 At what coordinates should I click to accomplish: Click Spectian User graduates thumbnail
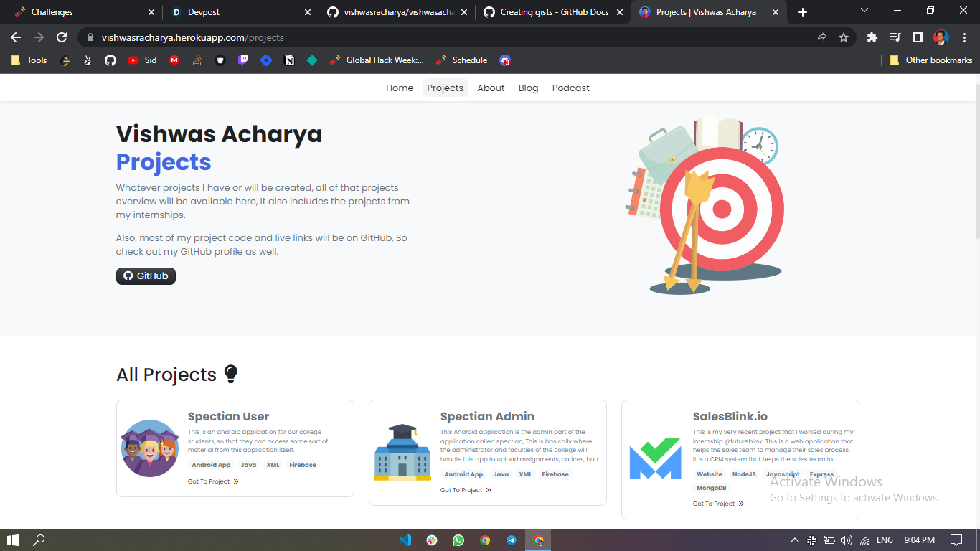pyautogui.click(x=150, y=448)
